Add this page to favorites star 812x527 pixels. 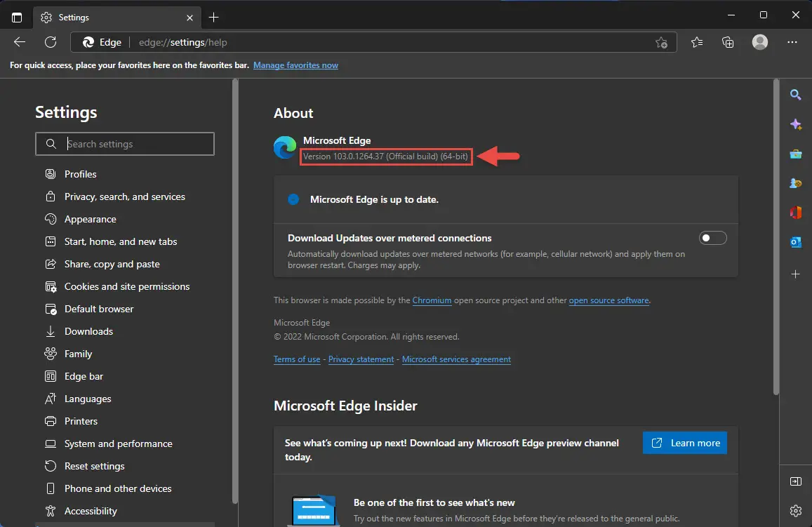(661, 42)
